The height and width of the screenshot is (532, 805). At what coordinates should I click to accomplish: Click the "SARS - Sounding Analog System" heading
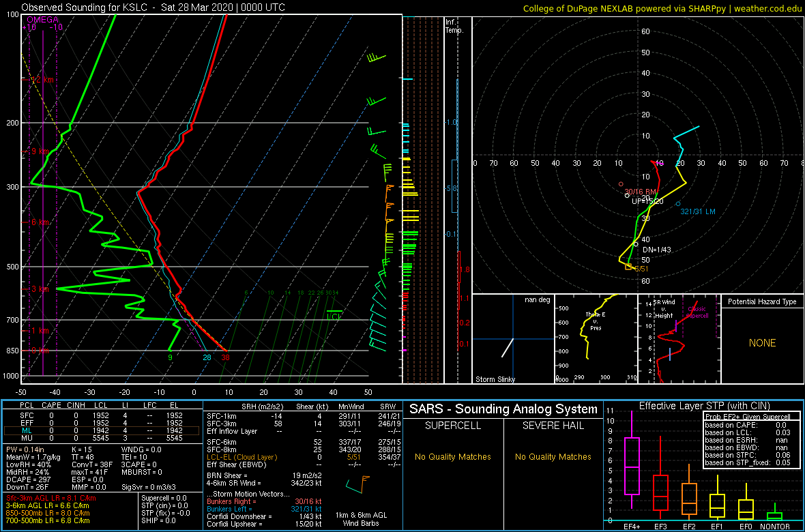[503, 409]
